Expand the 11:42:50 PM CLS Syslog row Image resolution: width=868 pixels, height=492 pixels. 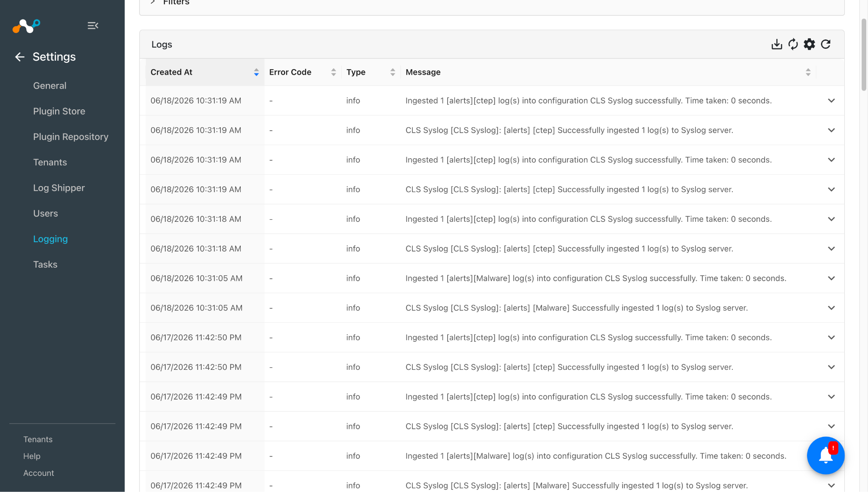[831, 367]
